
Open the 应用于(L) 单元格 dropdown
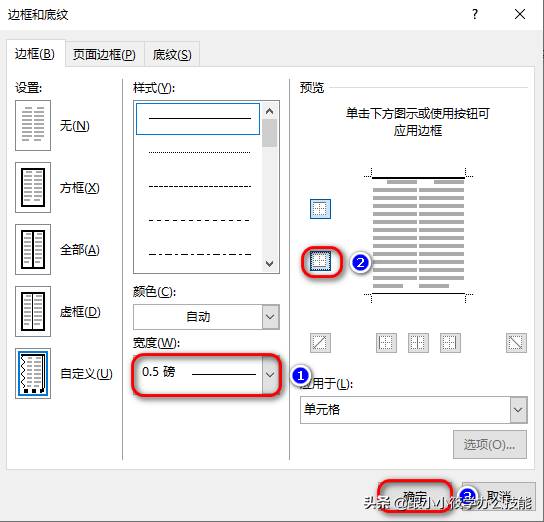[x=414, y=410]
